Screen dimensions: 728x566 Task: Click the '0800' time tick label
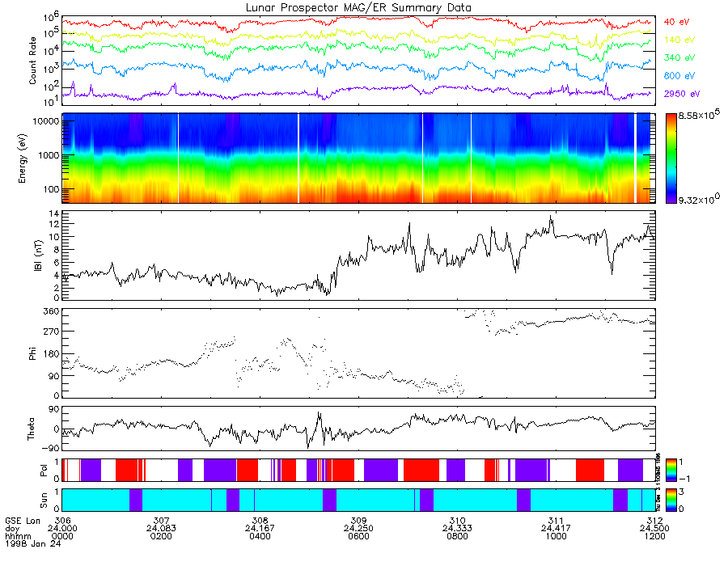[457, 536]
